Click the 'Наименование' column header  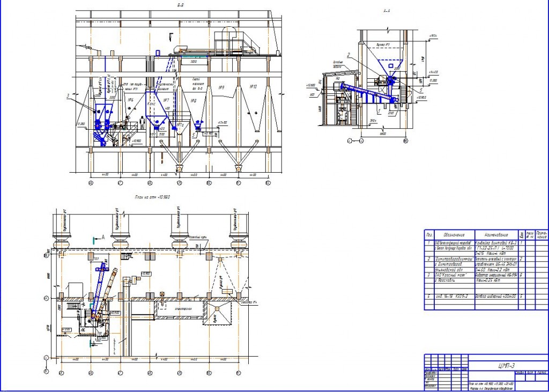point(496,235)
